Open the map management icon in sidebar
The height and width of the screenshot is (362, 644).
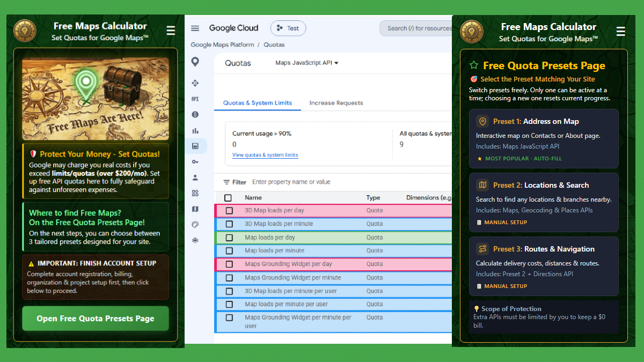pos(195,209)
